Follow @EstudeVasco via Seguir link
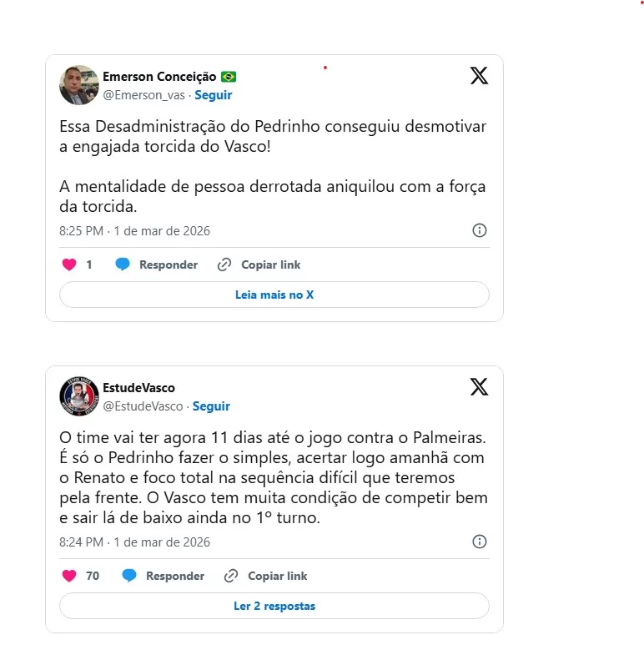The width and height of the screenshot is (644, 660). click(211, 406)
